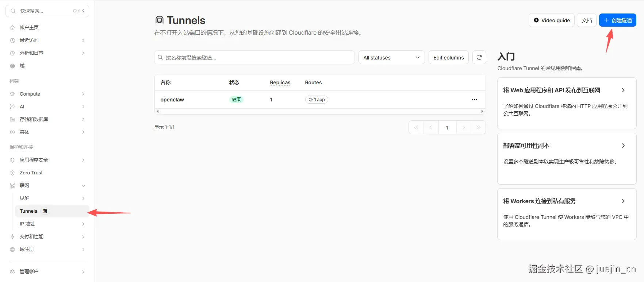Expand 最近访问 chevron
644x282 pixels.
[x=83, y=40]
